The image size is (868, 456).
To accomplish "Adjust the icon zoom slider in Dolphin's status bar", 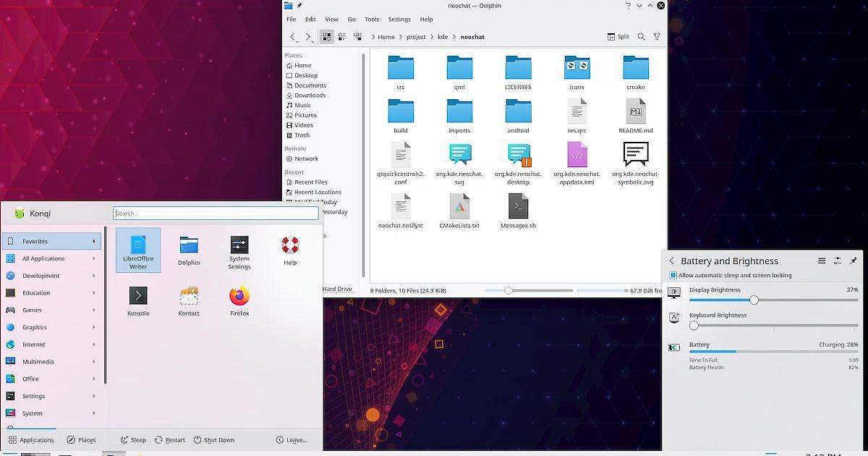I will point(528,290).
